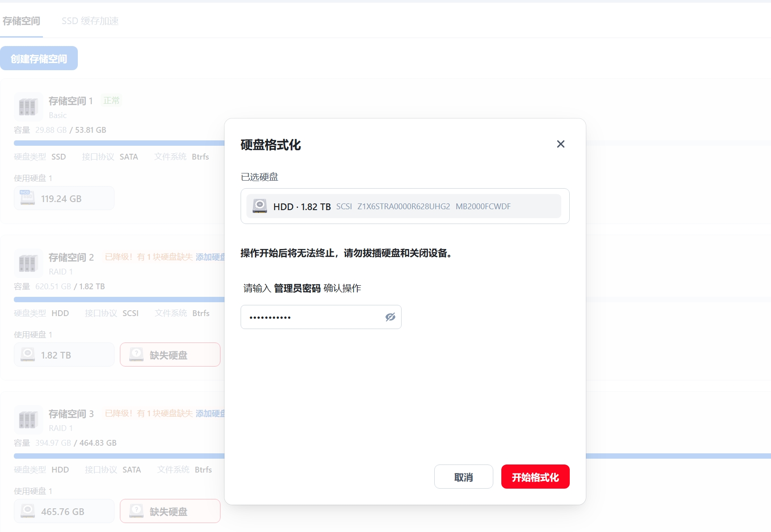This screenshot has height=532, width=771.
Task: Click the HDD drive icon in dialog
Action: [x=260, y=206]
